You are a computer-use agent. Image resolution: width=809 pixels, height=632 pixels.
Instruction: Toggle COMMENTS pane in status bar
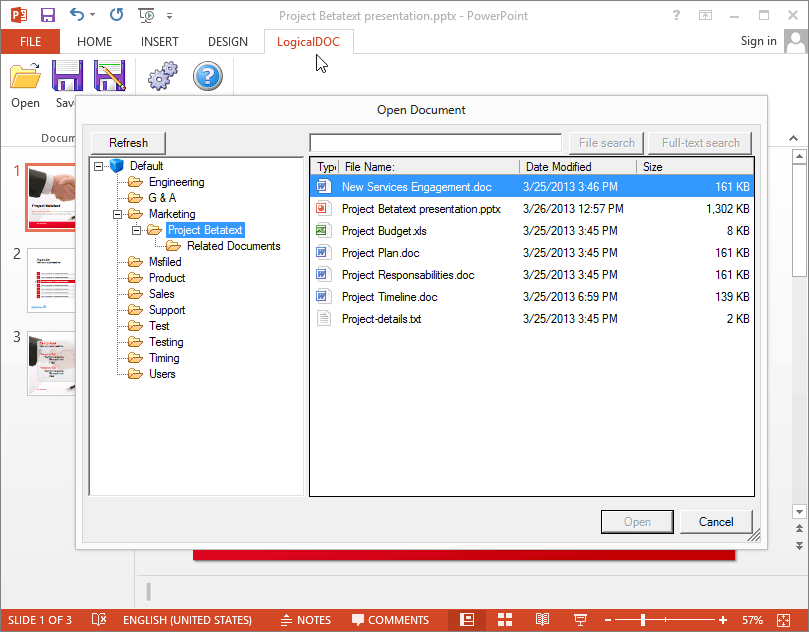point(391,620)
